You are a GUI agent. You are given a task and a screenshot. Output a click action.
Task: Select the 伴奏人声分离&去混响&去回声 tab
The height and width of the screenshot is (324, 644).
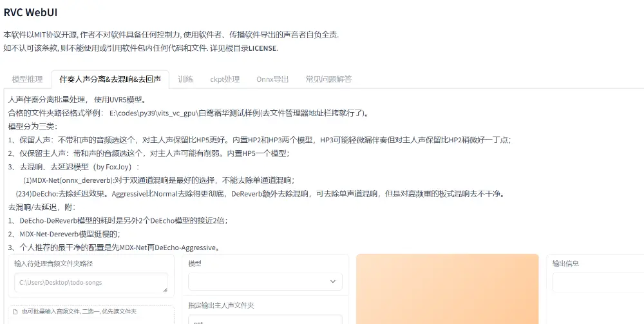tap(110, 79)
